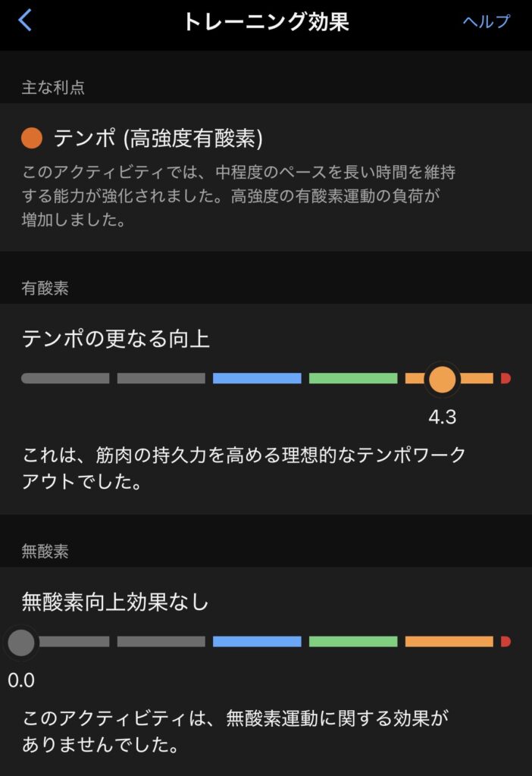Click the 0.0 anaerobic score value
532x776 pixels.
coord(21,681)
